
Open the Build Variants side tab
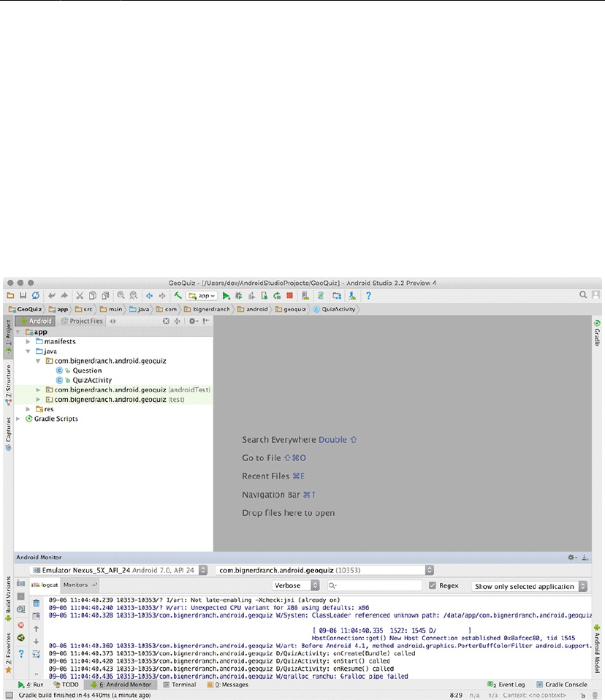(8, 598)
